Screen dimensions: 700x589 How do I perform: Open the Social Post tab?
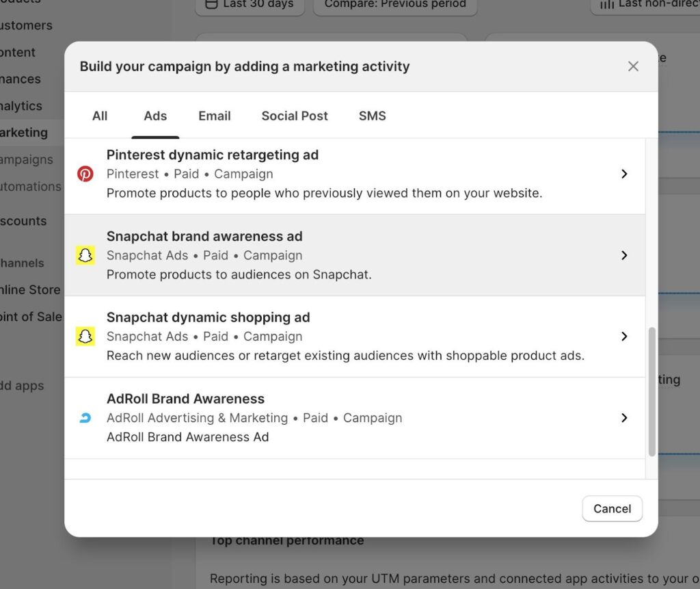point(295,116)
